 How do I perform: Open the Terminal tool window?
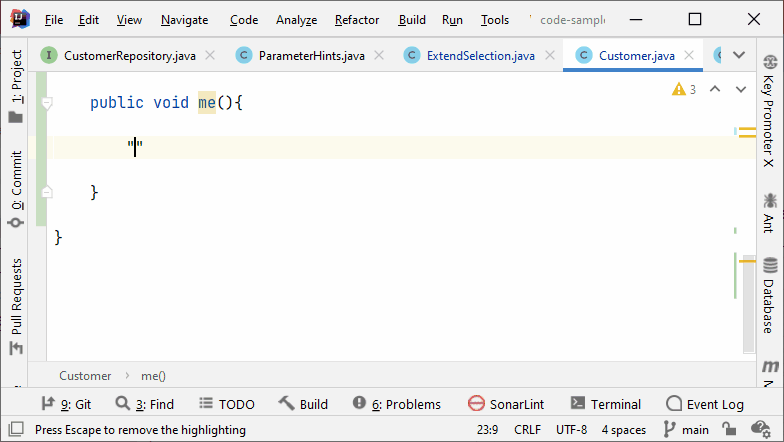pyautogui.click(x=606, y=404)
